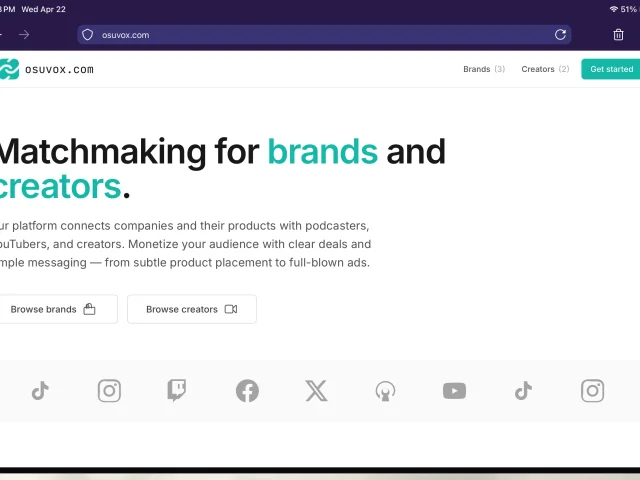Click the TikTok icon right of YouTube

(523, 391)
